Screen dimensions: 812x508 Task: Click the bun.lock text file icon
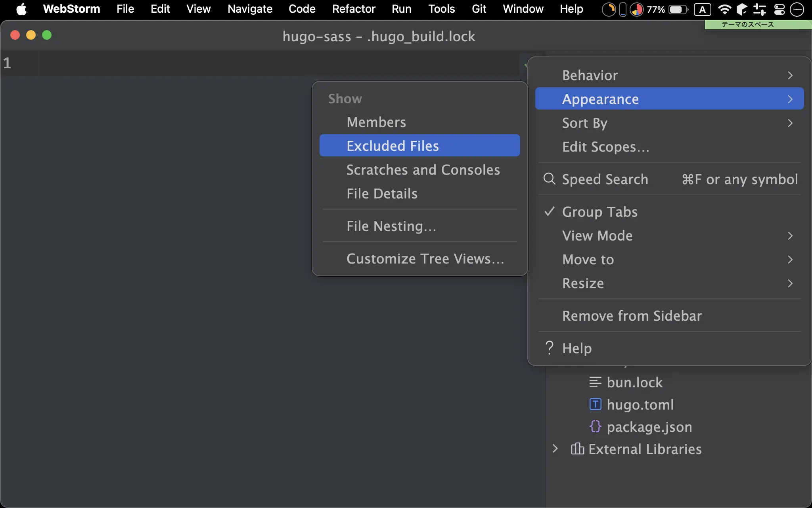pyautogui.click(x=595, y=382)
